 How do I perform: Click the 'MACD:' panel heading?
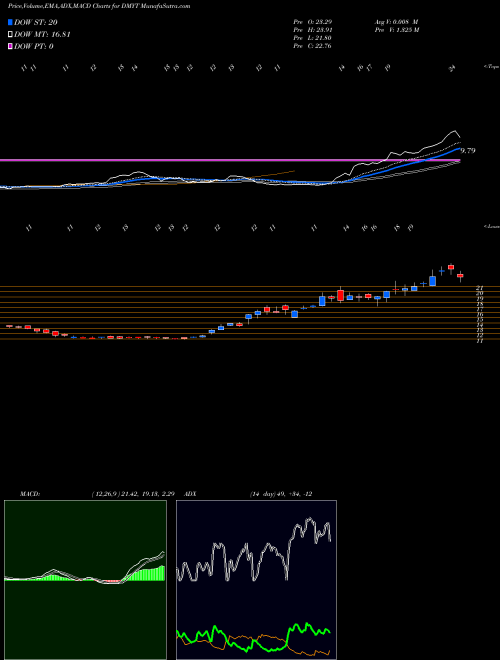tap(29, 494)
